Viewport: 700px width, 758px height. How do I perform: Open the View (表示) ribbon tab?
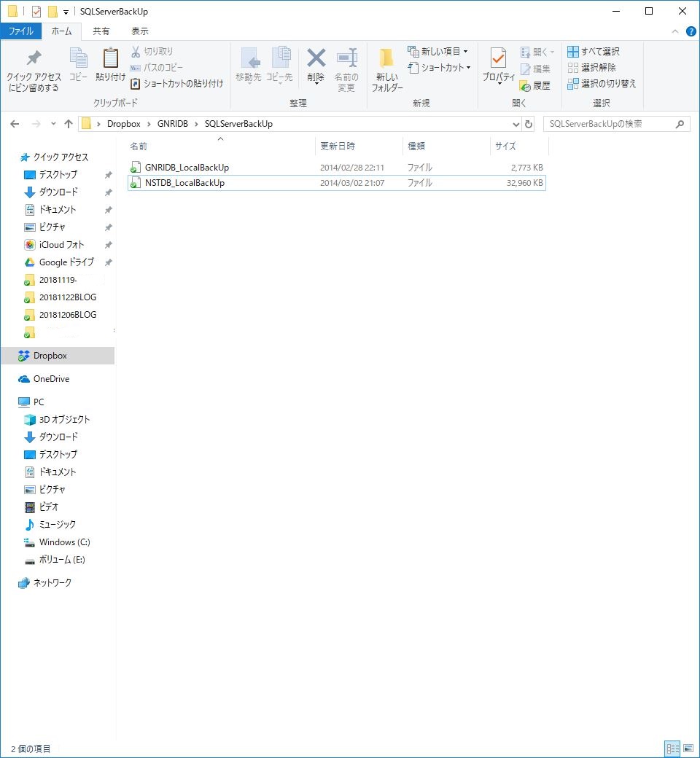click(140, 31)
